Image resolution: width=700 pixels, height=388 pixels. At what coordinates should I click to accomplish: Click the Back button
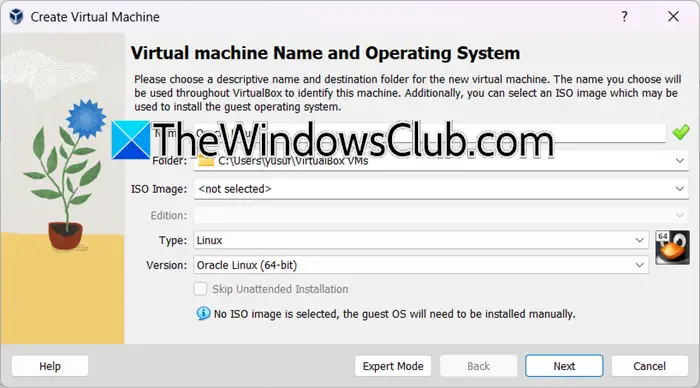tap(479, 366)
